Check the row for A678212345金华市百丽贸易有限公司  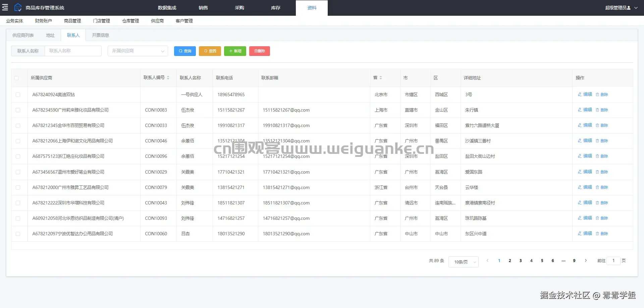18,126
